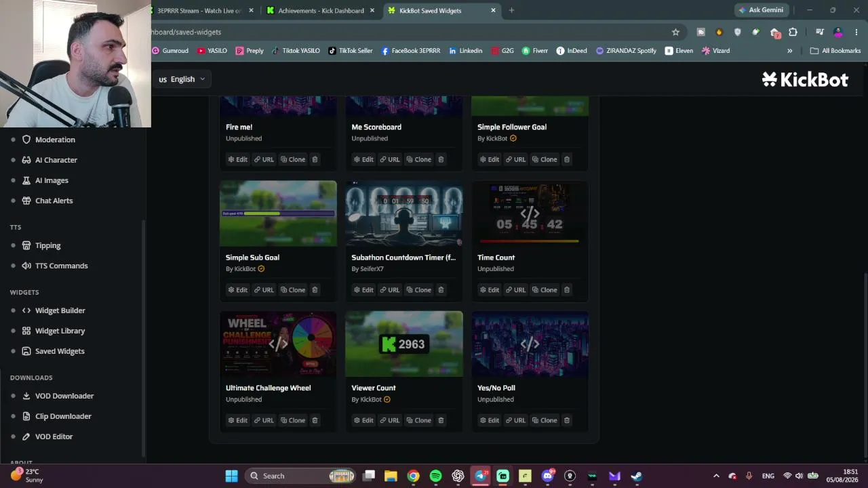Open ChatGPT from the taskbar

(458, 476)
